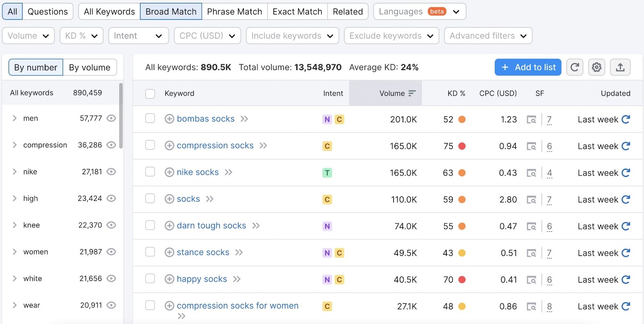Add compression socks using its plus icon

[x=169, y=145]
